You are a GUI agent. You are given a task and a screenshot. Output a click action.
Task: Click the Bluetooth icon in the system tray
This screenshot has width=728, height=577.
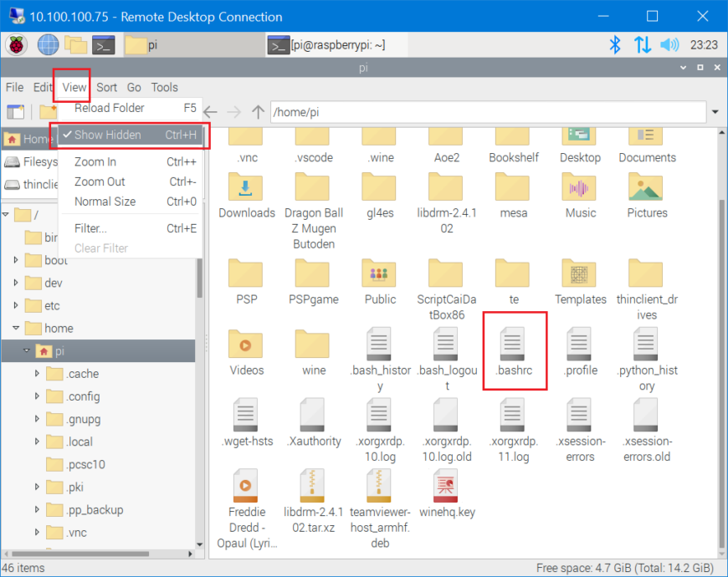point(615,45)
